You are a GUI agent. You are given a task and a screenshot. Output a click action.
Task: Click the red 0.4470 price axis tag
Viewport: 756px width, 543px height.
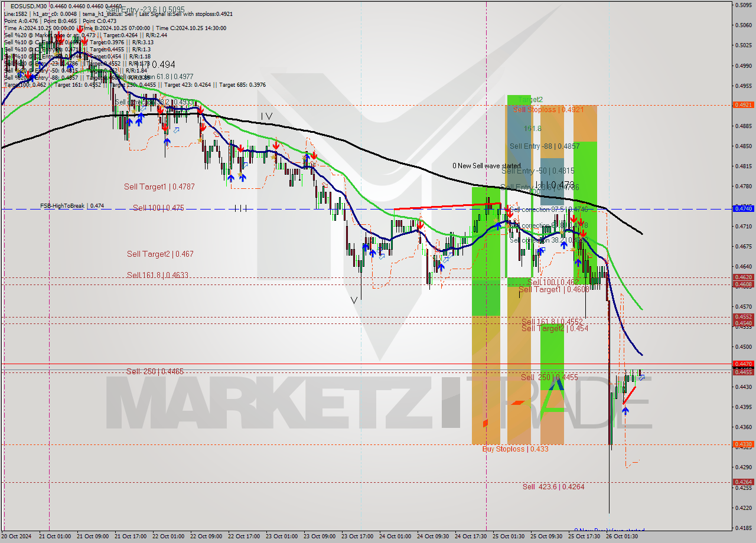743,364
